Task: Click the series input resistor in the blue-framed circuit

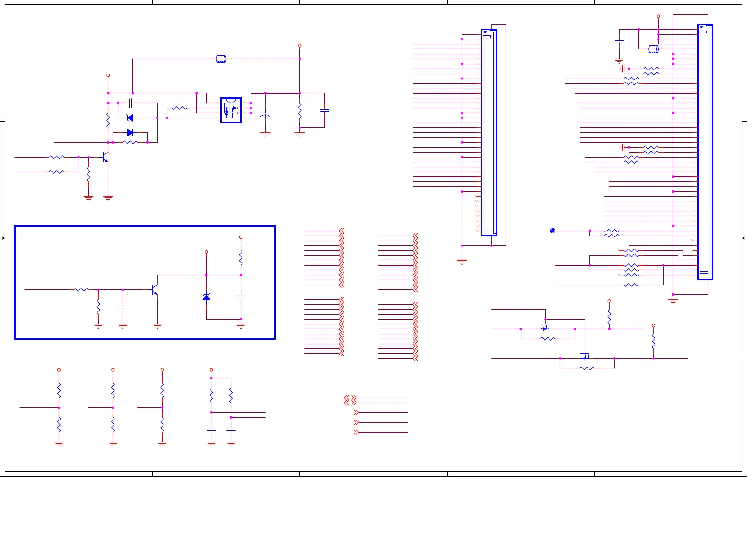Action: 81,289
